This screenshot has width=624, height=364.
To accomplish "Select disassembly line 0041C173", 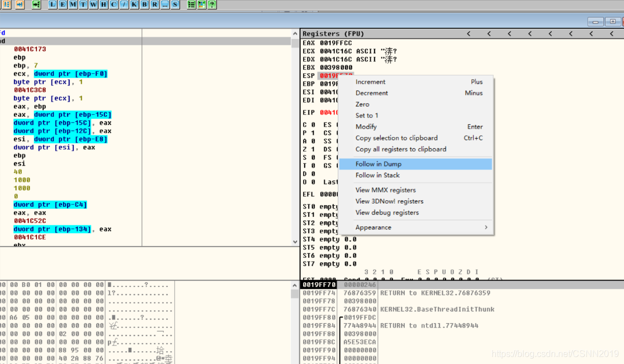I will [30, 49].
